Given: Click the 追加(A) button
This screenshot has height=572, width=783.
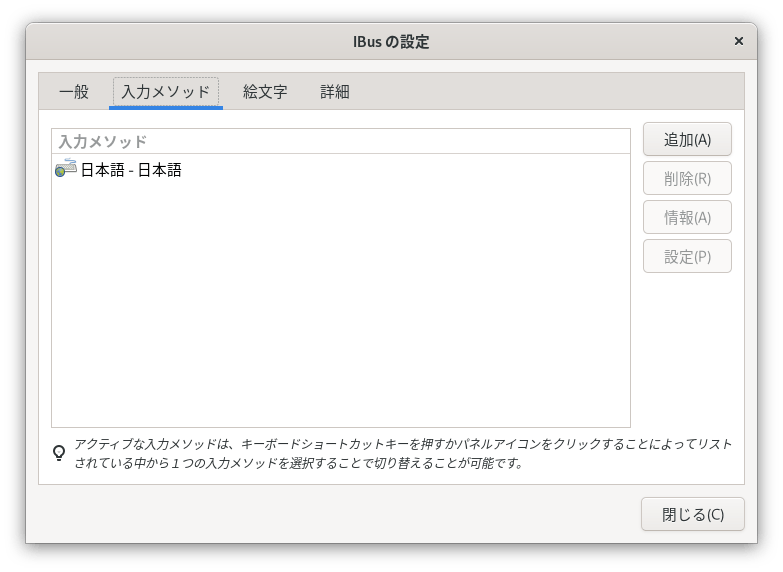Looking at the screenshot, I should (687, 140).
